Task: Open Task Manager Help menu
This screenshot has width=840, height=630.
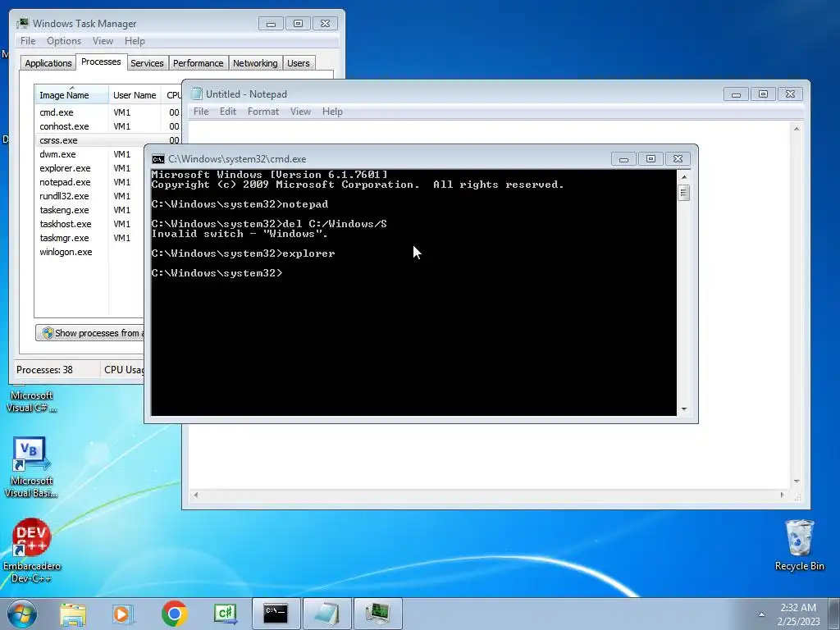Action: (135, 41)
